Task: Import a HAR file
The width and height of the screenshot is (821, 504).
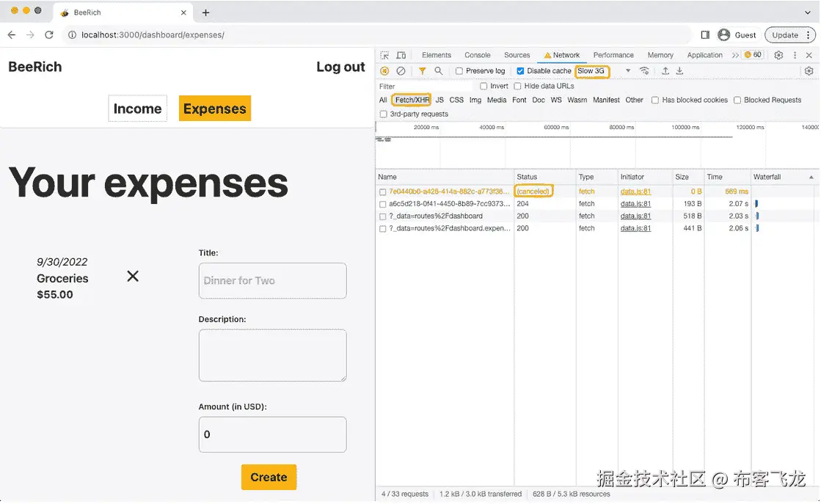Action: pos(665,70)
